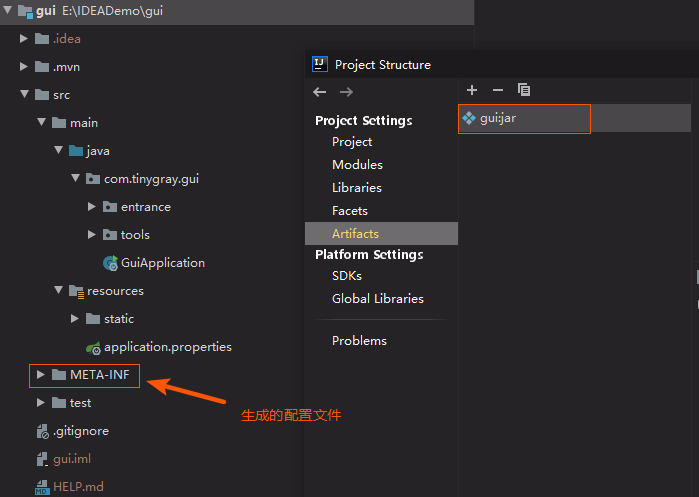Select the .gitignore file name
This screenshot has width=699, height=497.
click(81, 431)
